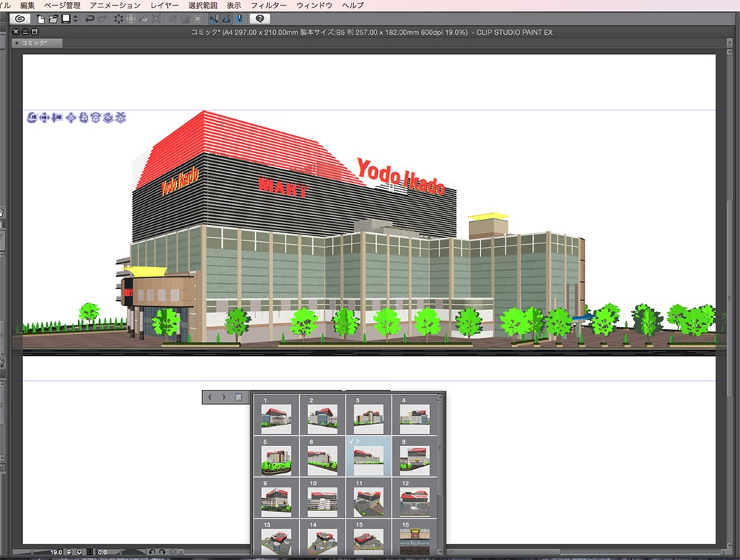Open the ページ管理 menu
Image resolution: width=740 pixels, height=560 pixels.
(x=62, y=5)
